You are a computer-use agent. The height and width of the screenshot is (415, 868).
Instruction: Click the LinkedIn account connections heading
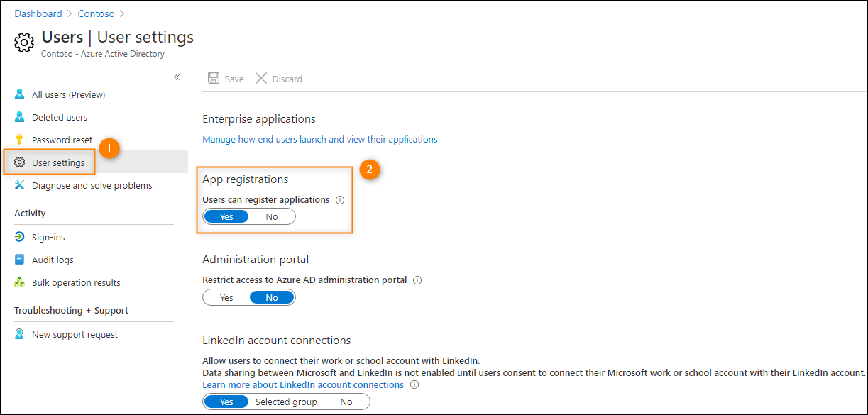point(277,341)
